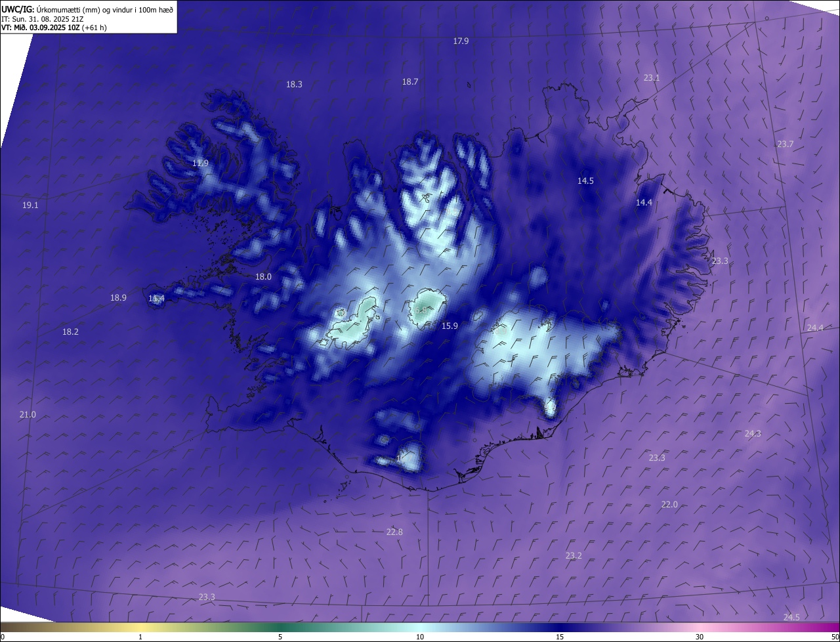
Task: Click the 14.5 value label
Action: [x=585, y=181]
